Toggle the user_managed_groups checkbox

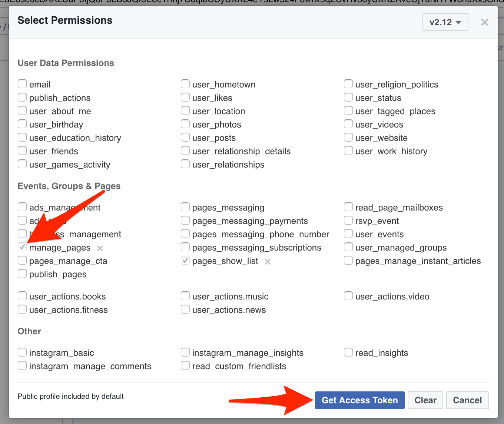[x=348, y=247]
